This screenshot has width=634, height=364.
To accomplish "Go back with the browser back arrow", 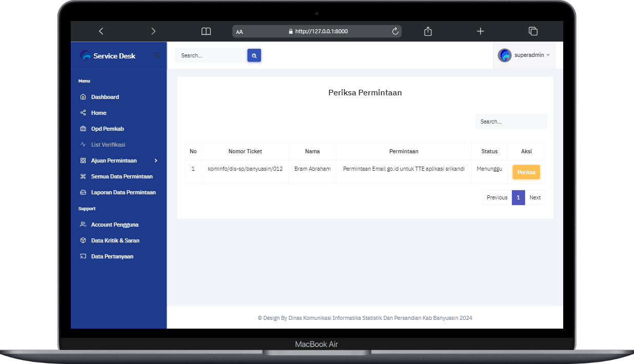I will (101, 31).
